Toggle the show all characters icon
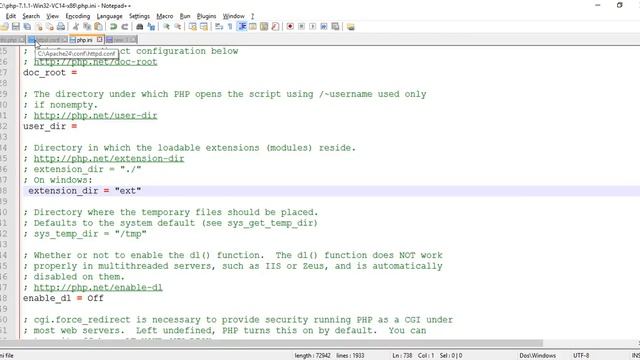The height and width of the screenshot is (360, 640). (x=230, y=27)
